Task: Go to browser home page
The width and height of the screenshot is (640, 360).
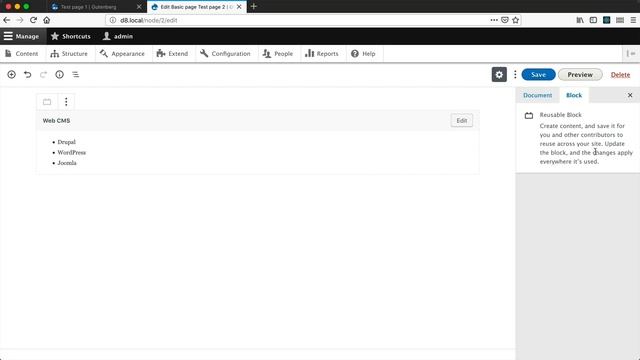Action: coord(47,20)
